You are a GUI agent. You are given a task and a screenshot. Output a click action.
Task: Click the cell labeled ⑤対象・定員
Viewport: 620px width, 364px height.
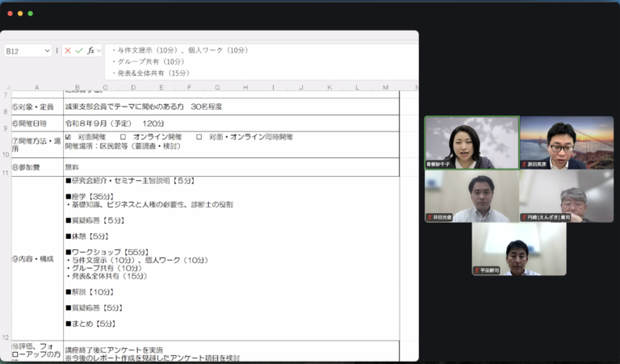pos(38,107)
